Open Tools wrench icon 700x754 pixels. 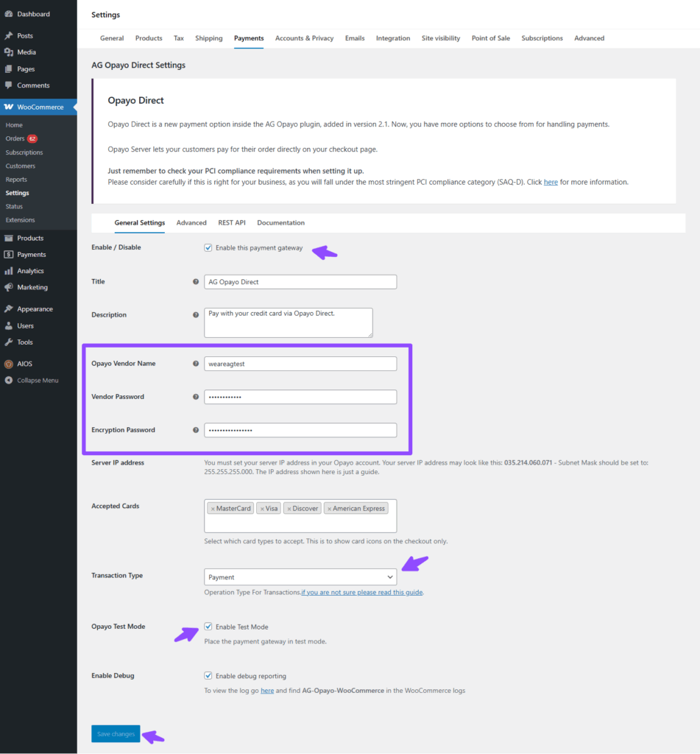coord(9,342)
